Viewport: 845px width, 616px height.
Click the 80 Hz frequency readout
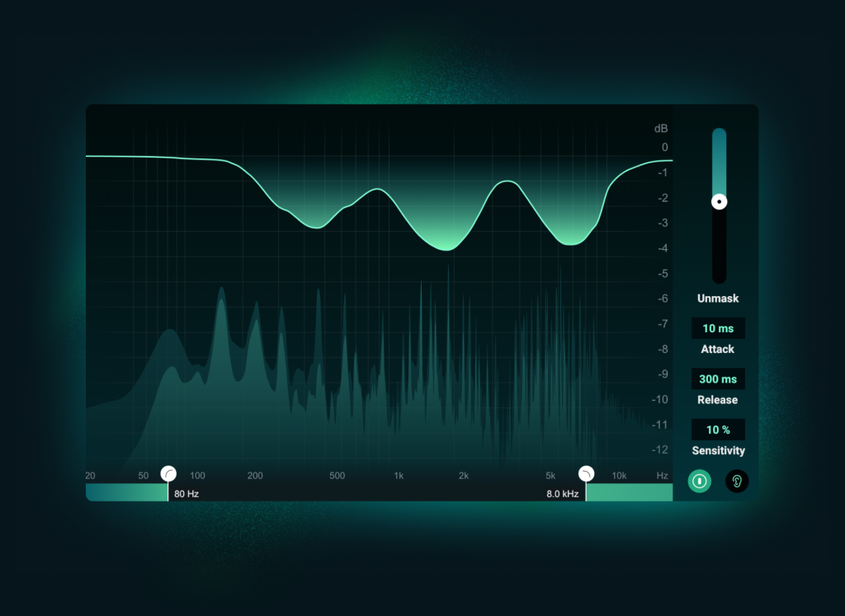pos(186,494)
